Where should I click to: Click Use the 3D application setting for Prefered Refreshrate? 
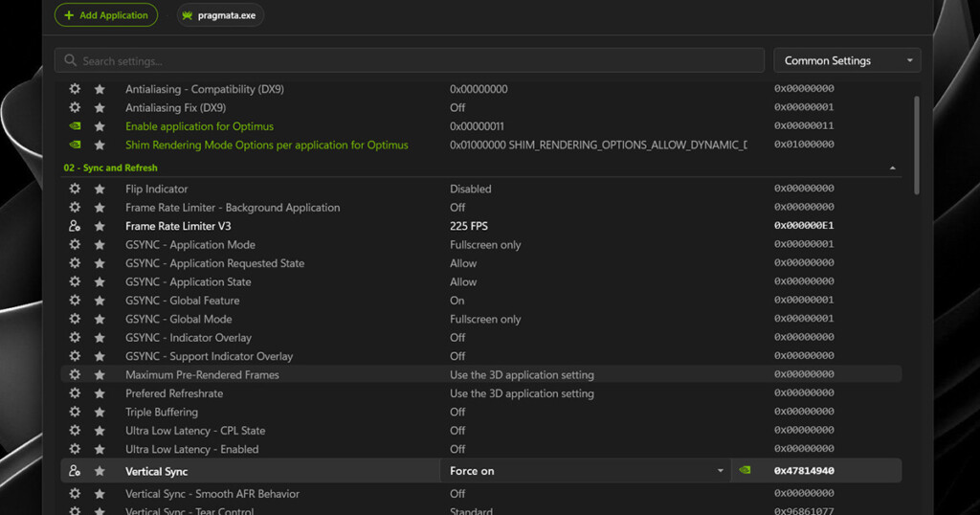(522, 393)
